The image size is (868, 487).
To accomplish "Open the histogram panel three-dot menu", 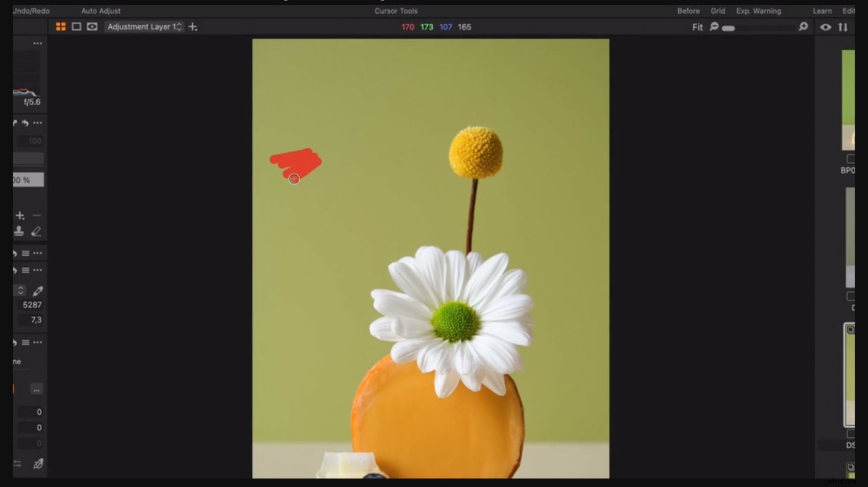I will pos(38,43).
